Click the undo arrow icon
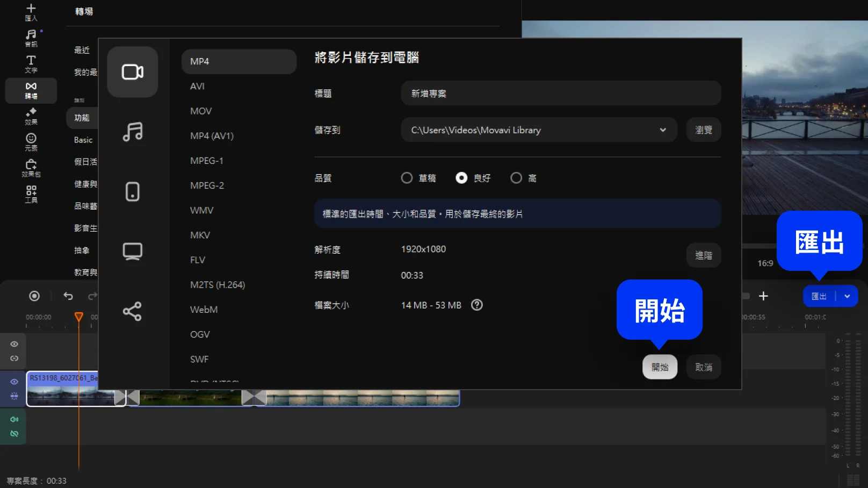The height and width of the screenshot is (488, 868). point(68,296)
